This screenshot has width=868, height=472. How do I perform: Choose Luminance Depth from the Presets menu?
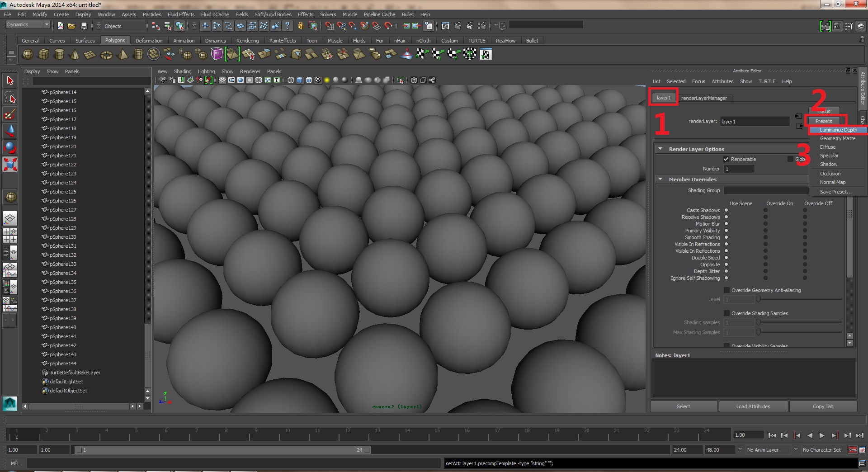[838, 130]
